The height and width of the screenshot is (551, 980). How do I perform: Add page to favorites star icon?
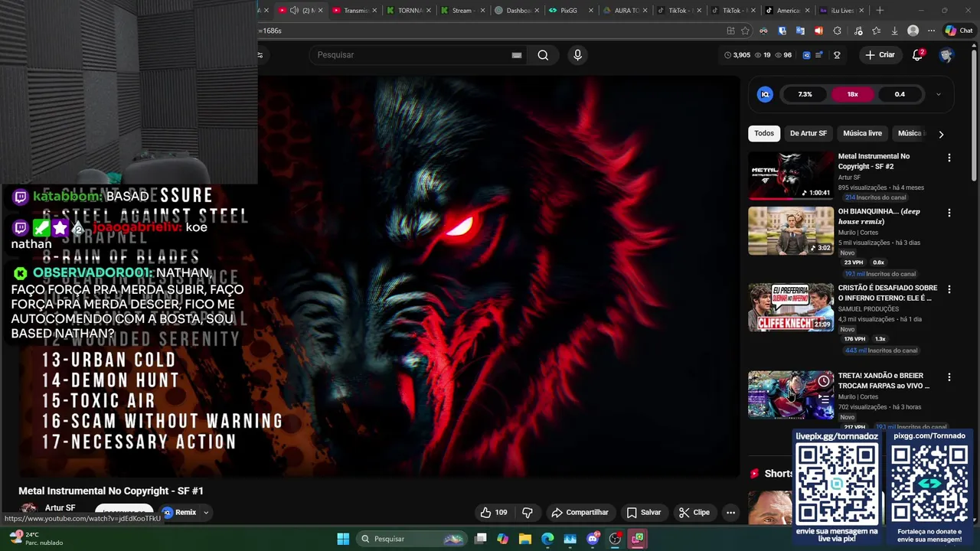tap(745, 31)
